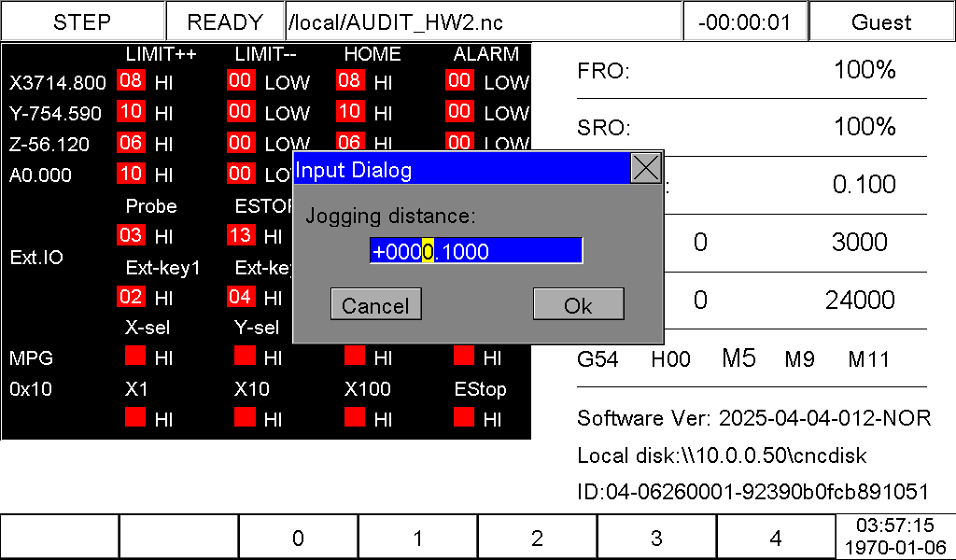Click the Guest user cell
The height and width of the screenshot is (560, 956).
(x=881, y=22)
